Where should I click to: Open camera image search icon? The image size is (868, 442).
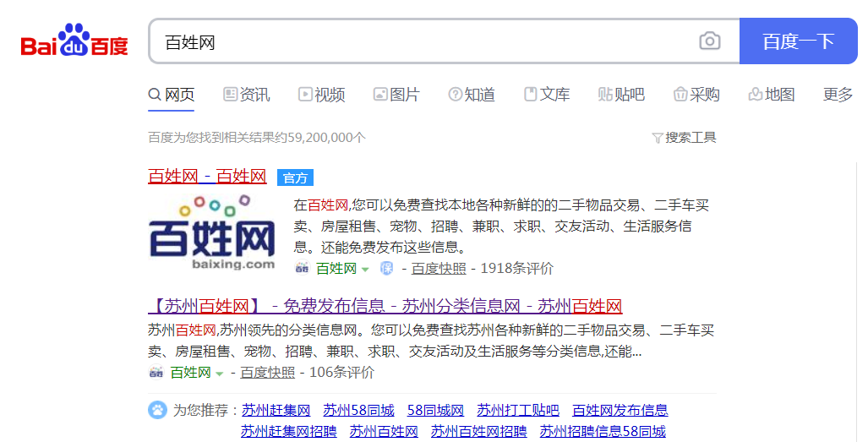710,41
